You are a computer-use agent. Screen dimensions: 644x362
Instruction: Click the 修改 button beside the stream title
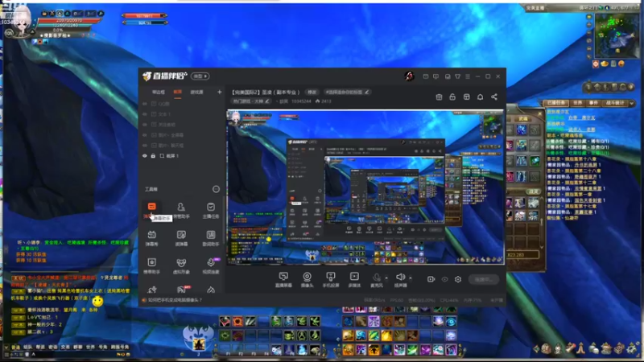(x=312, y=92)
